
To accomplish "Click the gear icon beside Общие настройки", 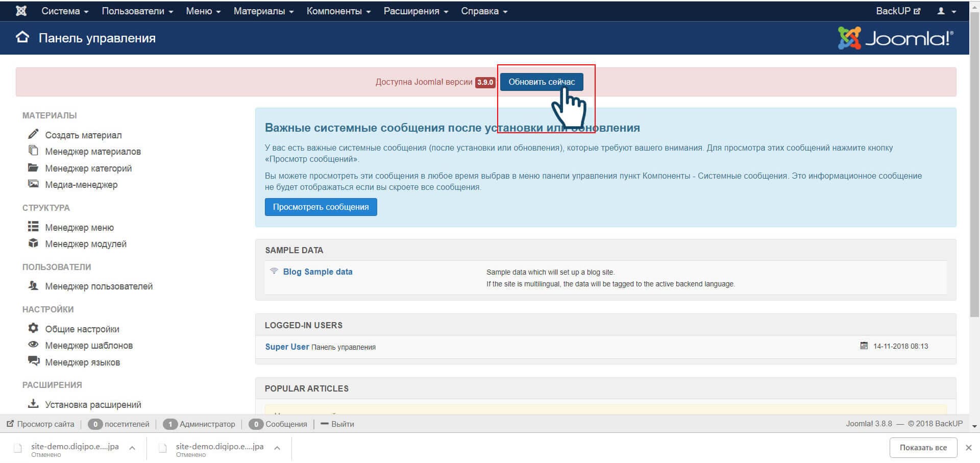I will click(33, 328).
